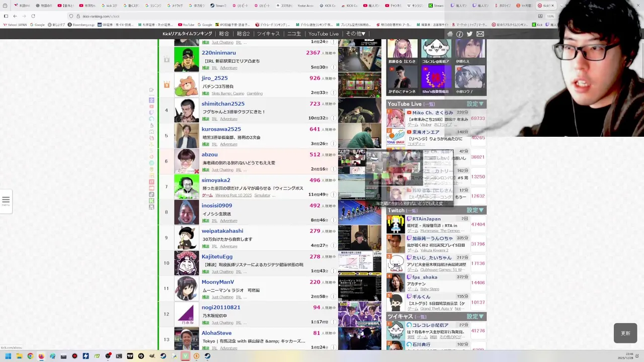
Task: Open the abzou channel link
Action: point(209,154)
